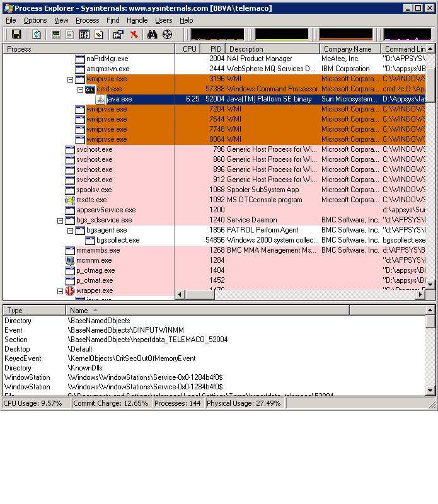The height and width of the screenshot is (504, 438).
Task: Select svchost.exe row with PID 796
Action: (214, 150)
